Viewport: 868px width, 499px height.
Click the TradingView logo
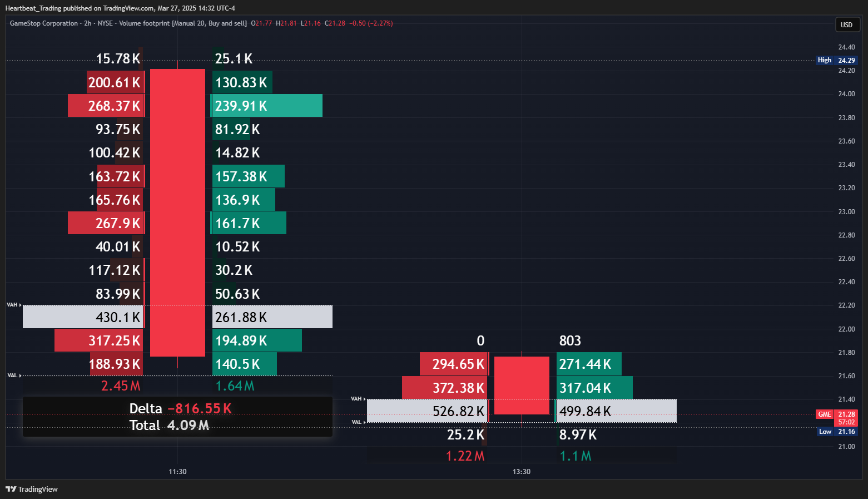click(32, 489)
